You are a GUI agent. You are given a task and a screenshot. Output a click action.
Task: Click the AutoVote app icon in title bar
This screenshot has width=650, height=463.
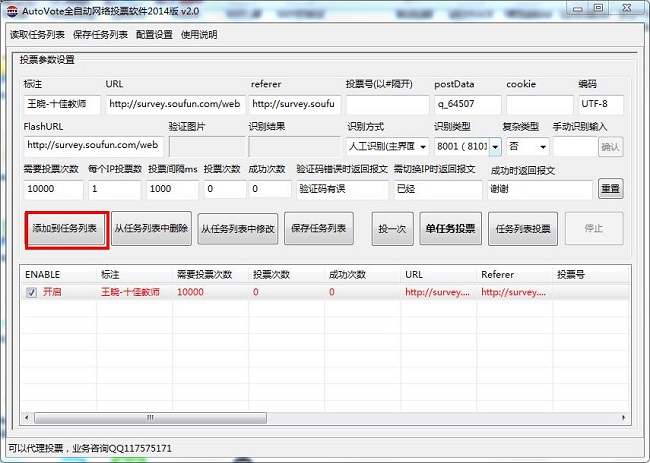tap(12, 11)
